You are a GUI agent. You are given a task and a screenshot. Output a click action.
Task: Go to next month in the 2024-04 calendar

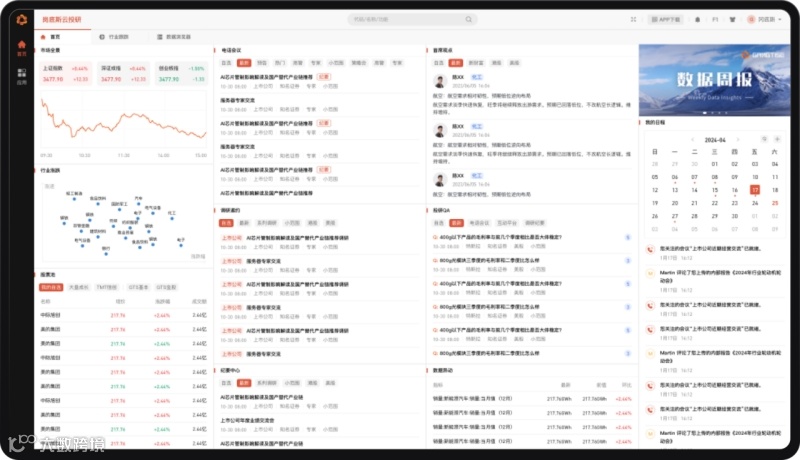pos(737,139)
